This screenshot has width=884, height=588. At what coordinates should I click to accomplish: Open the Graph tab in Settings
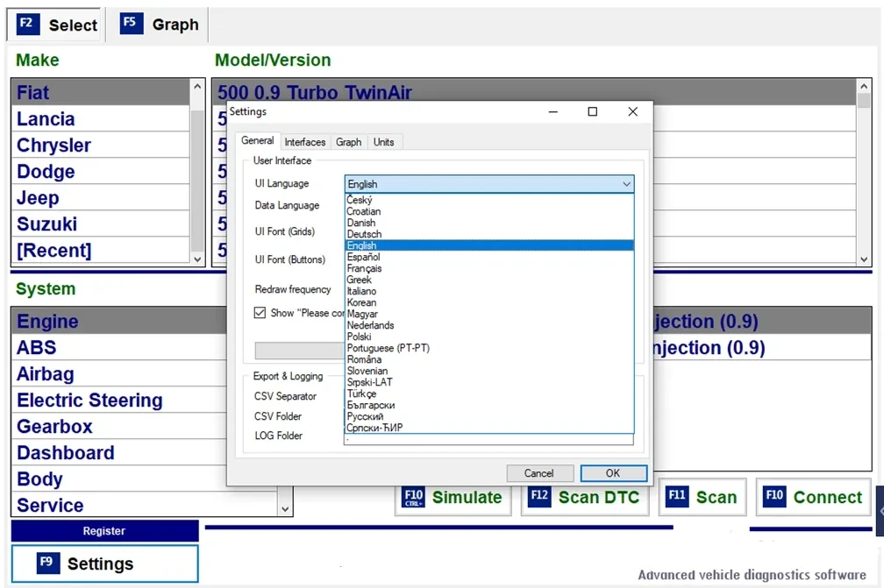click(348, 142)
